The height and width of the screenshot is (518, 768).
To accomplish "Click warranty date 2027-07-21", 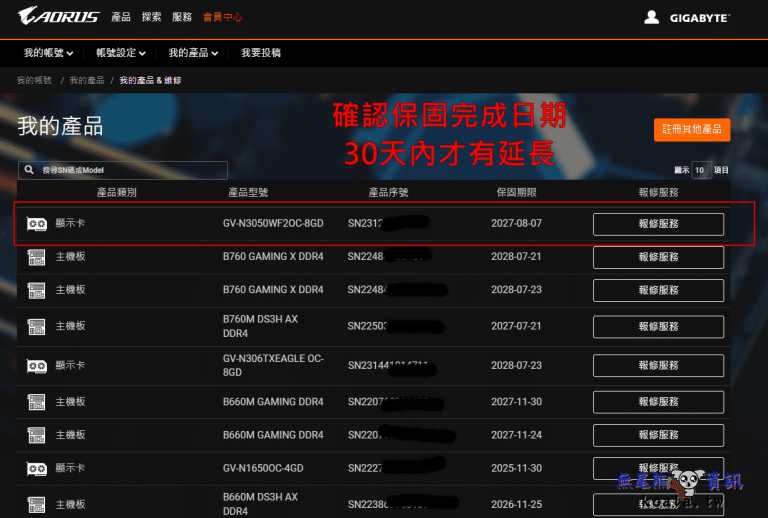I will click(x=516, y=327).
